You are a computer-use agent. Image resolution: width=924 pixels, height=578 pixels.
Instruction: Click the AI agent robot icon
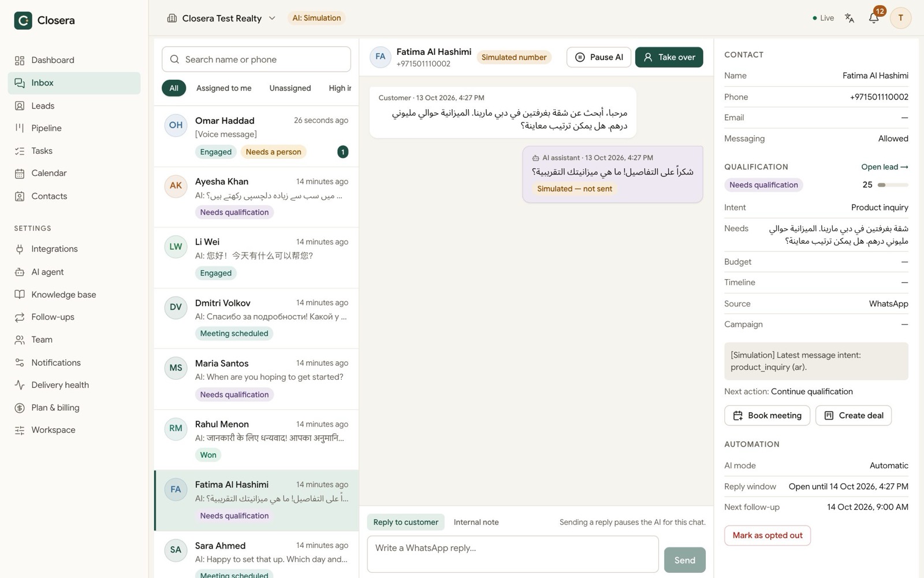20,272
